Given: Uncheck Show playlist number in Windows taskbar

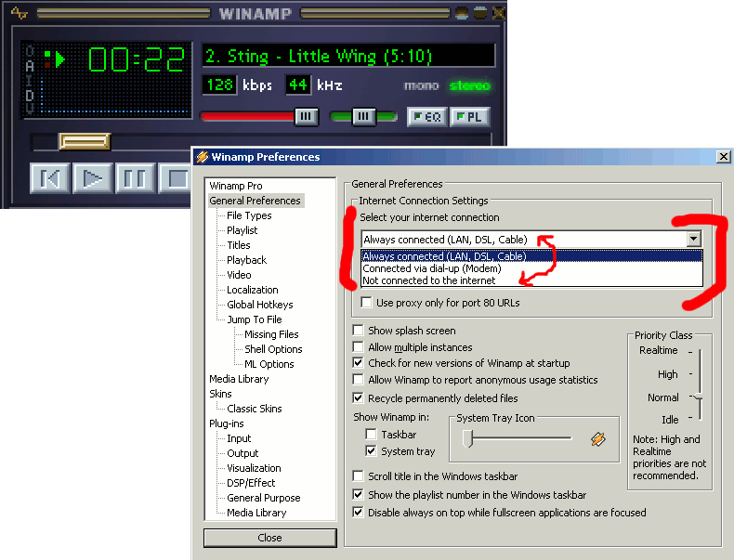Looking at the screenshot, I should pos(358,494).
